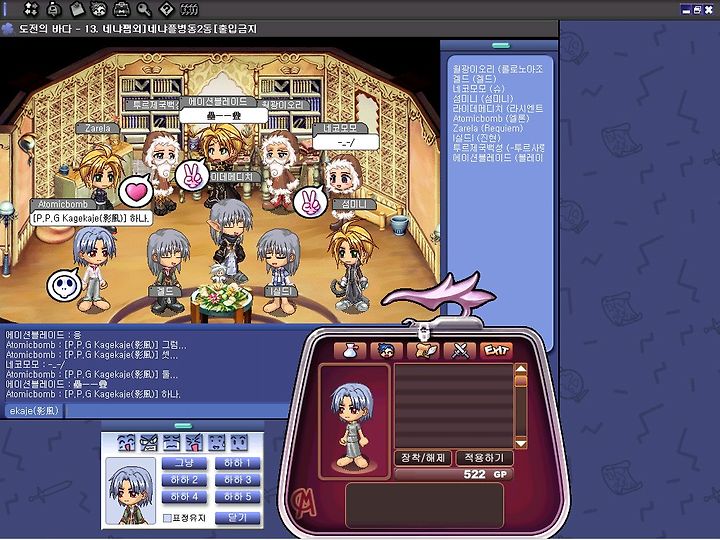The image size is (720, 540).
Task: Select the angry face expression icon
Action: (149, 442)
